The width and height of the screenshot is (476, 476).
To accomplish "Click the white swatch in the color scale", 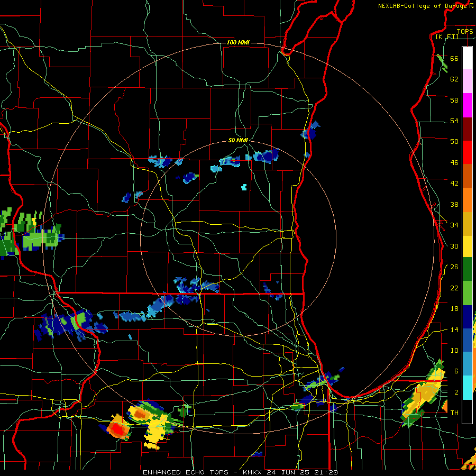I will 467,58.
